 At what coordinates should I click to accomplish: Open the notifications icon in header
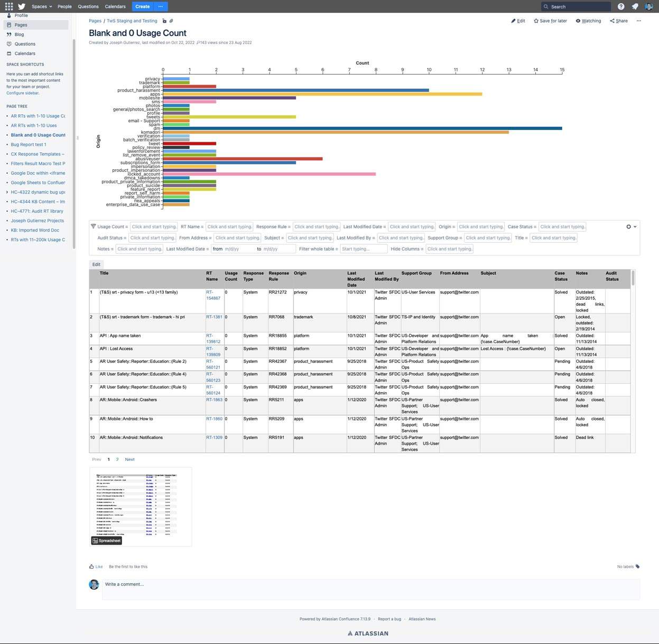tap(635, 6)
